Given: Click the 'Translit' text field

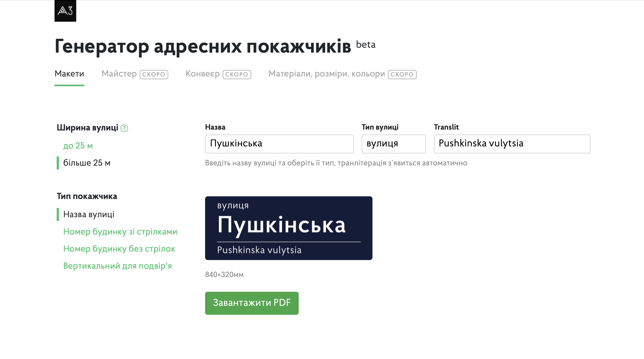Looking at the screenshot, I should (x=512, y=144).
